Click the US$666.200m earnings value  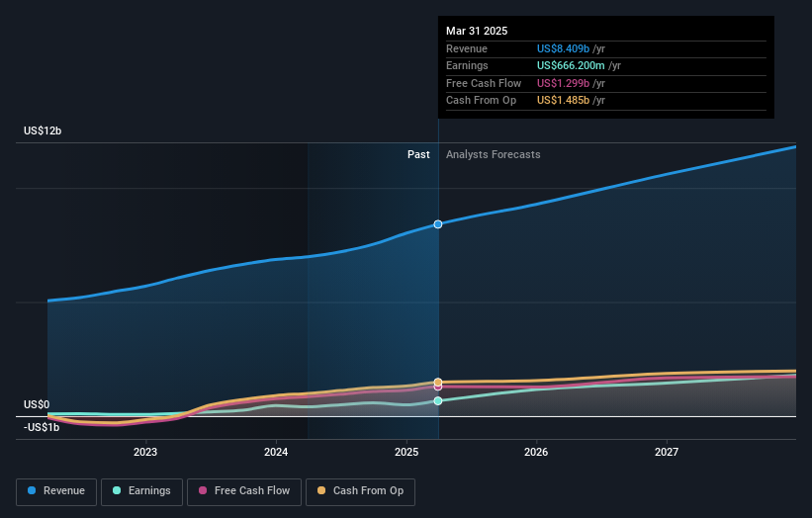click(x=571, y=65)
